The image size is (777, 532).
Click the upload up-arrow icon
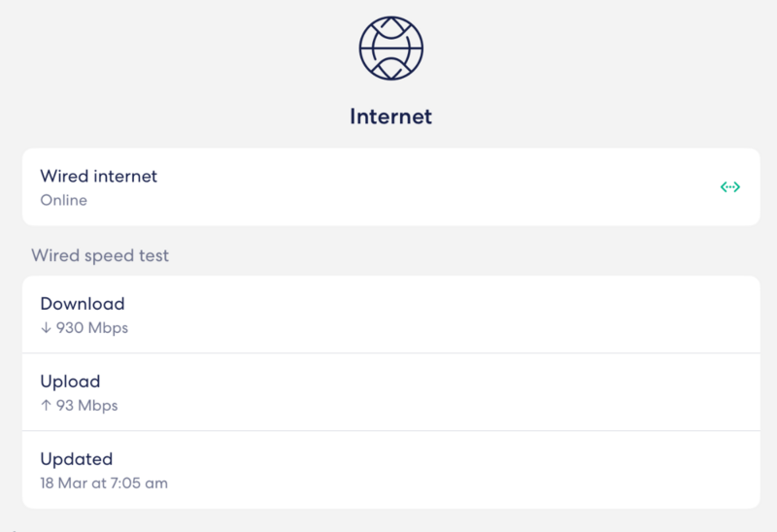[46, 406]
